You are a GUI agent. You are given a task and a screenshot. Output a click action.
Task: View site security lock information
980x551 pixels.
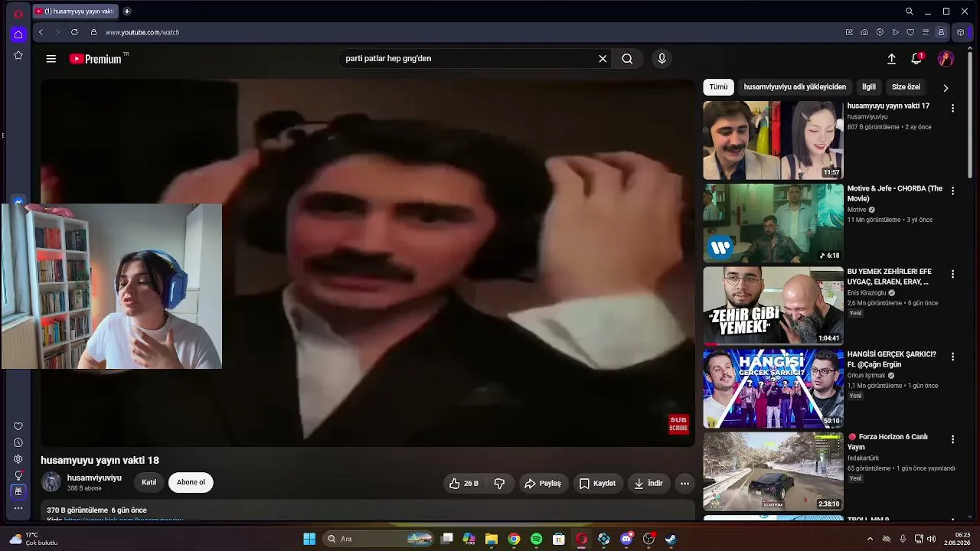pos(93,32)
